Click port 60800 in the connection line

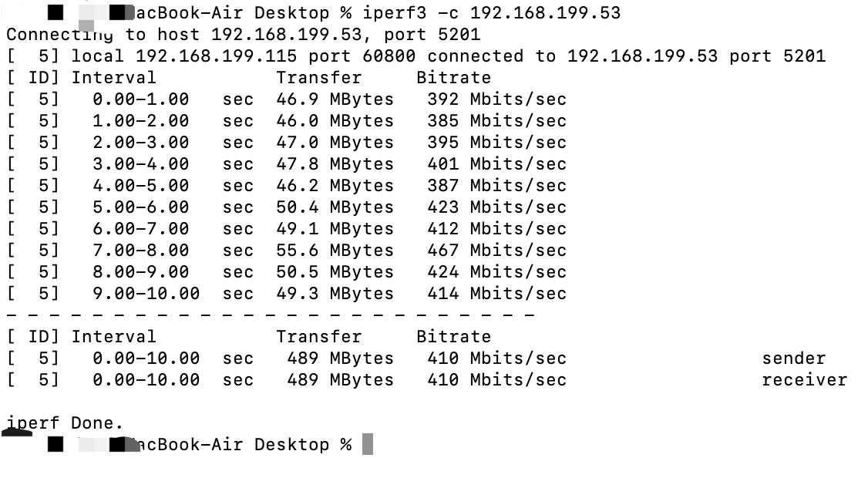(x=389, y=56)
